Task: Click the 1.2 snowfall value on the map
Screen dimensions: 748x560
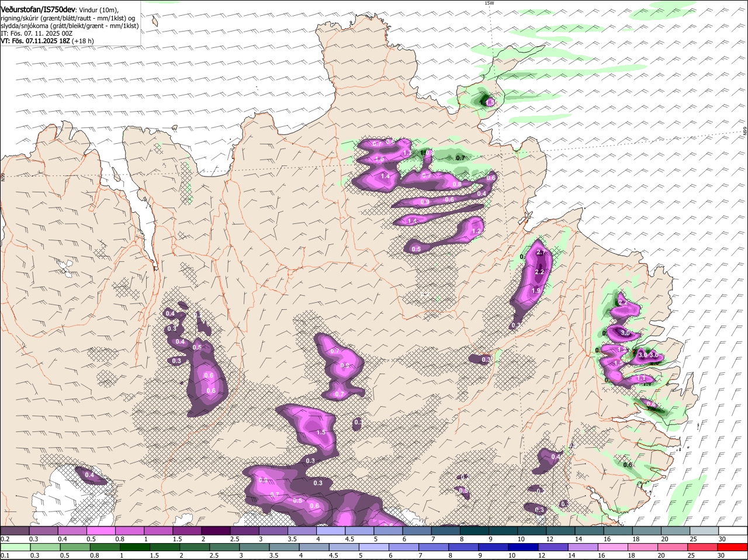Action: (x=476, y=231)
